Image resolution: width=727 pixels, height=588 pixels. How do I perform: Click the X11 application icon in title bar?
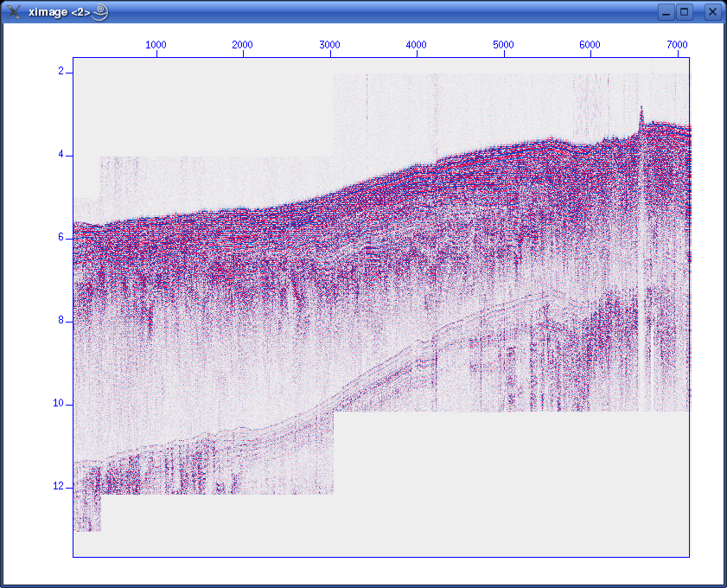coord(14,12)
